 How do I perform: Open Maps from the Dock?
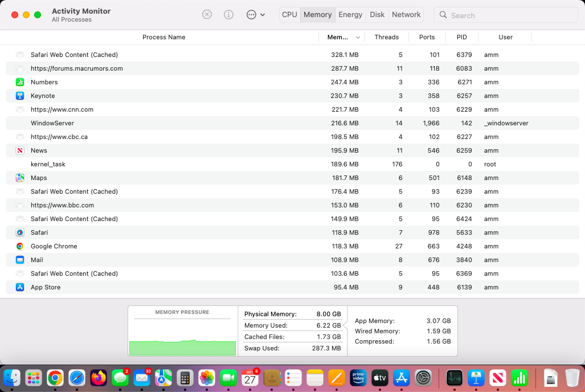[x=163, y=378]
